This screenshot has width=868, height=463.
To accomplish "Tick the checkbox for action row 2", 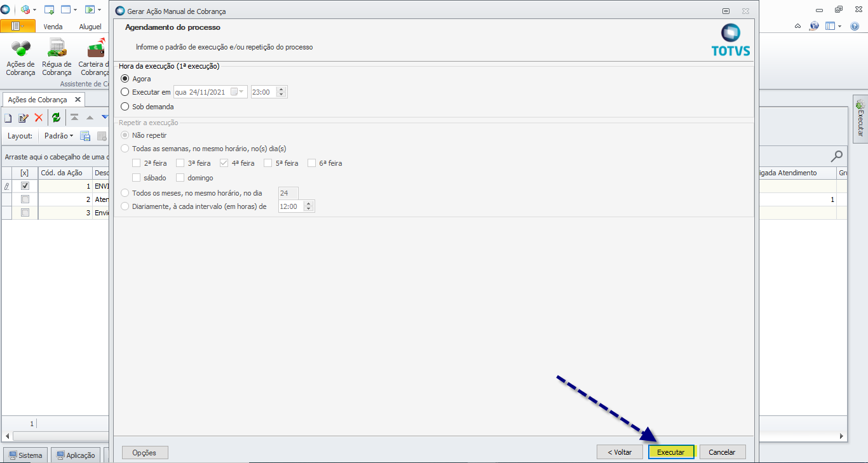I will pos(25,199).
